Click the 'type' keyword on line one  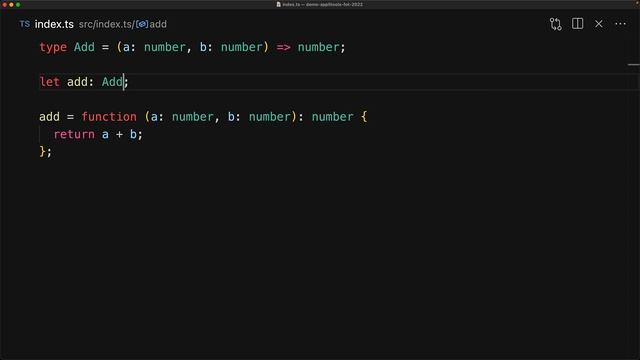53,47
